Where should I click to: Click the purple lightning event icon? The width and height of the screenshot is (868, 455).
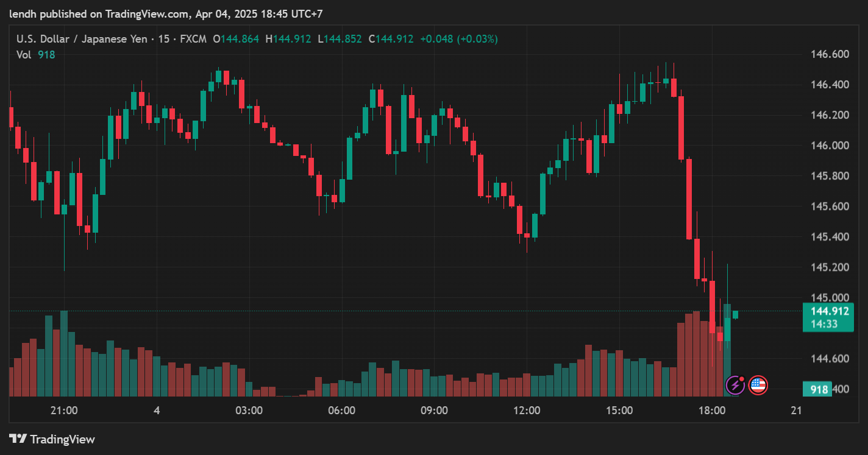point(735,385)
